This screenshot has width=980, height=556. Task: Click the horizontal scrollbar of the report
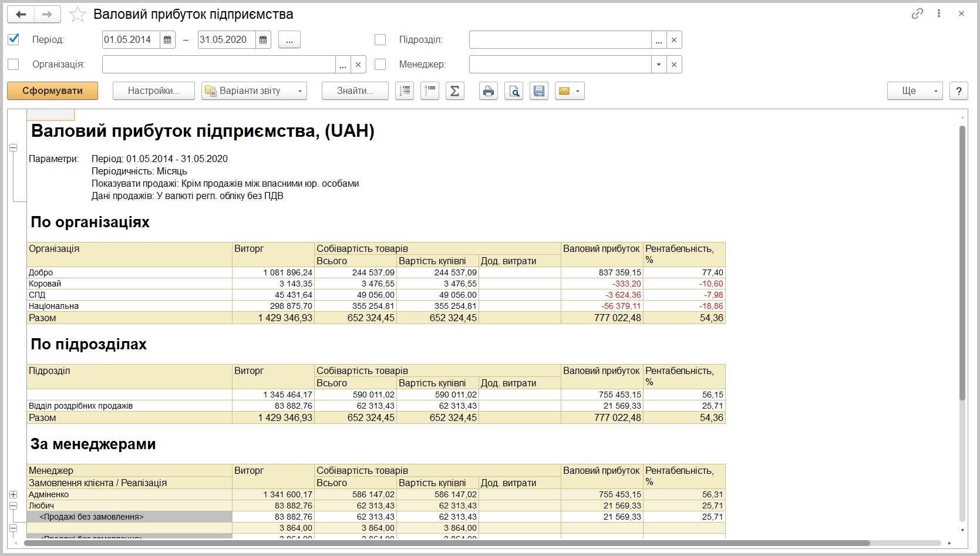tap(446, 543)
